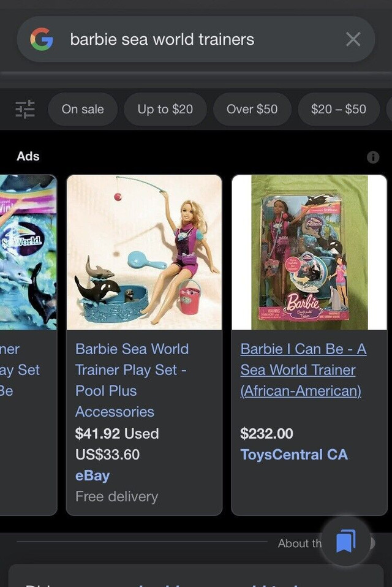The height and width of the screenshot is (587, 392).
Task: Tap the blue bookmark collections button
Action: click(345, 541)
